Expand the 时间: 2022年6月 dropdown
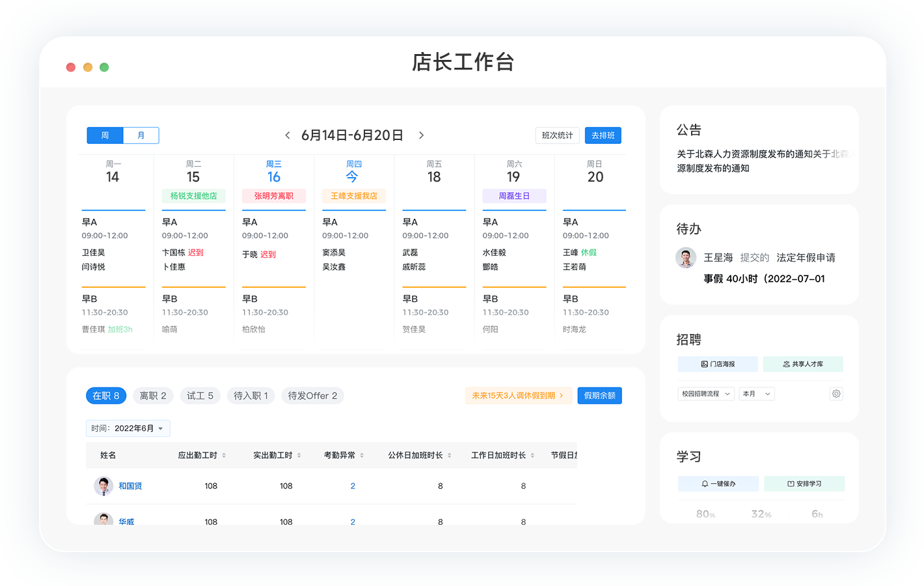Screen dimensions: 924x586 [128, 428]
